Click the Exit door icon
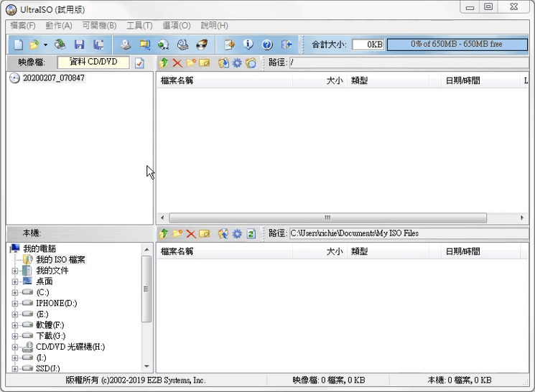 click(x=287, y=45)
